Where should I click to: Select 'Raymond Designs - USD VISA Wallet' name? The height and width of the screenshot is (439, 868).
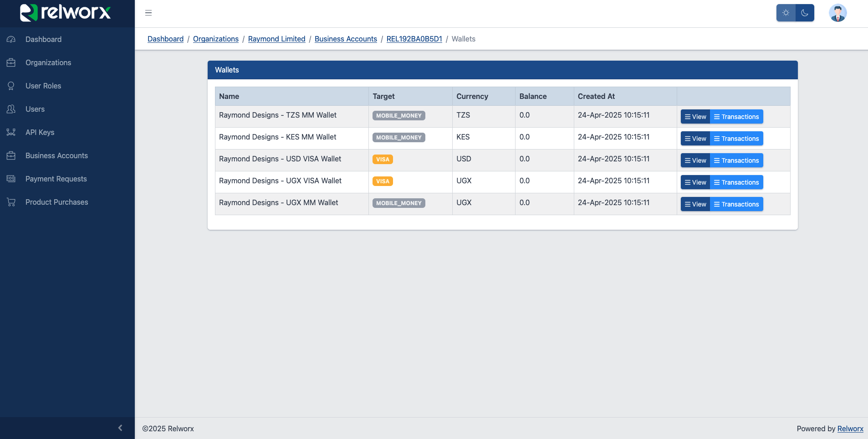point(280,159)
